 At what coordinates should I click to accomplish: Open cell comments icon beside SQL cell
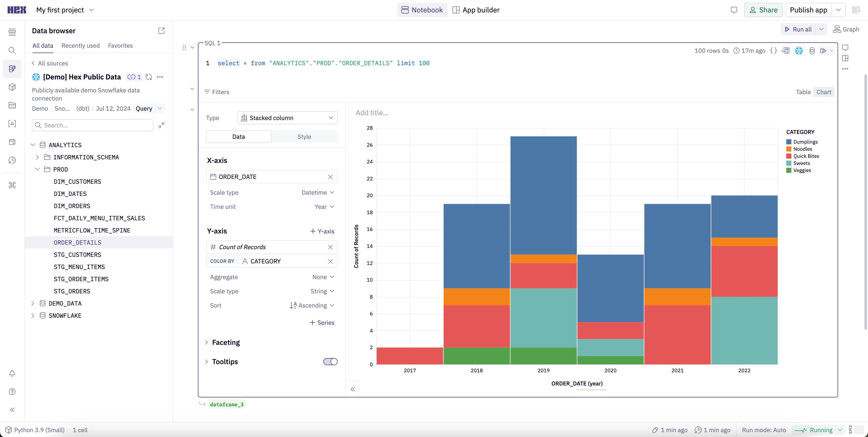pos(846,47)
